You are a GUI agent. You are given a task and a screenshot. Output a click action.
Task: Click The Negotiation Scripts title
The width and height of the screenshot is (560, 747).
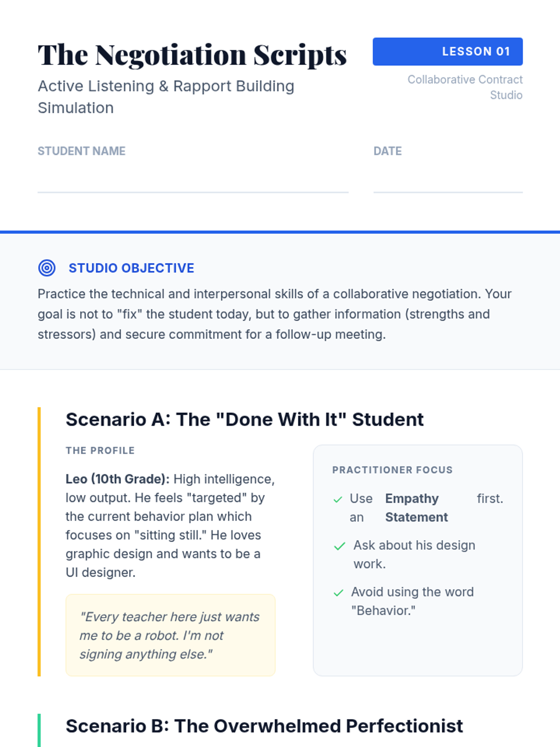pyautogui.click(x=192, y=55)
